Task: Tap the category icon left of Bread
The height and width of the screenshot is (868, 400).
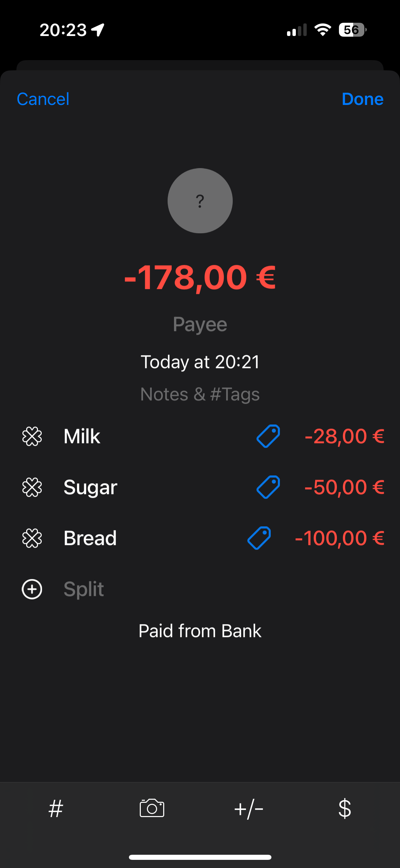Action: tap(32, 538)
